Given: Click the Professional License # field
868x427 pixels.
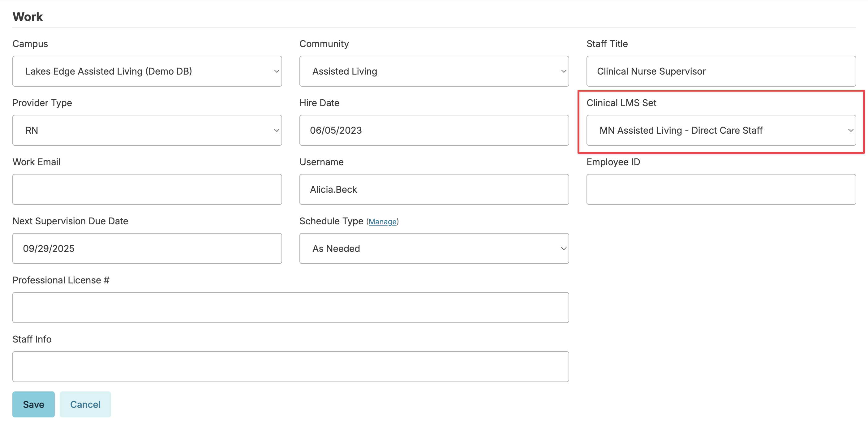Looking at the screenshot, I should pos(290,307).
